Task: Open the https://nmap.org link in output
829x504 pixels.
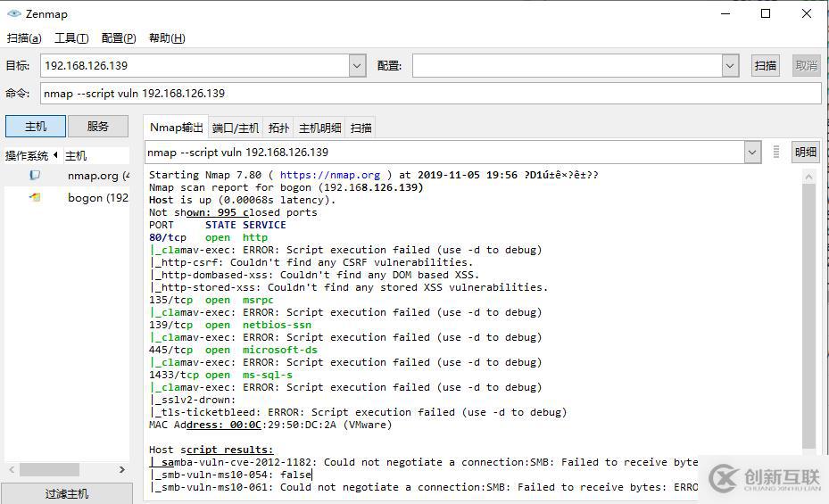Action: [330, 175]
